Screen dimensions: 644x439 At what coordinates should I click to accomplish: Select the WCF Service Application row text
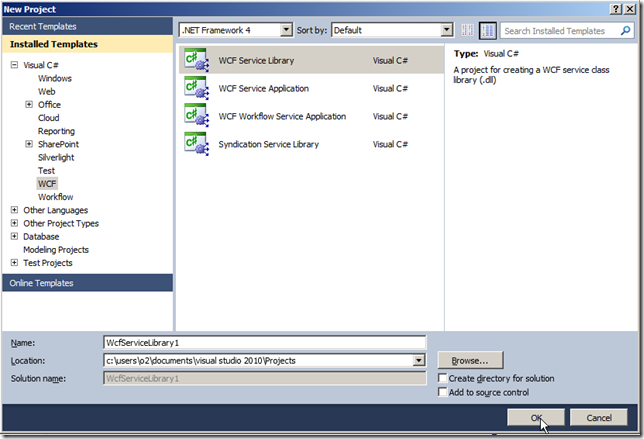point(263,88)
